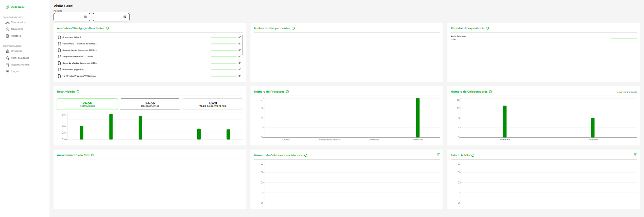
Task: Open the Pontomais - Relatório de Horas document
Action: pyautogui.click(x=79, y=44)
